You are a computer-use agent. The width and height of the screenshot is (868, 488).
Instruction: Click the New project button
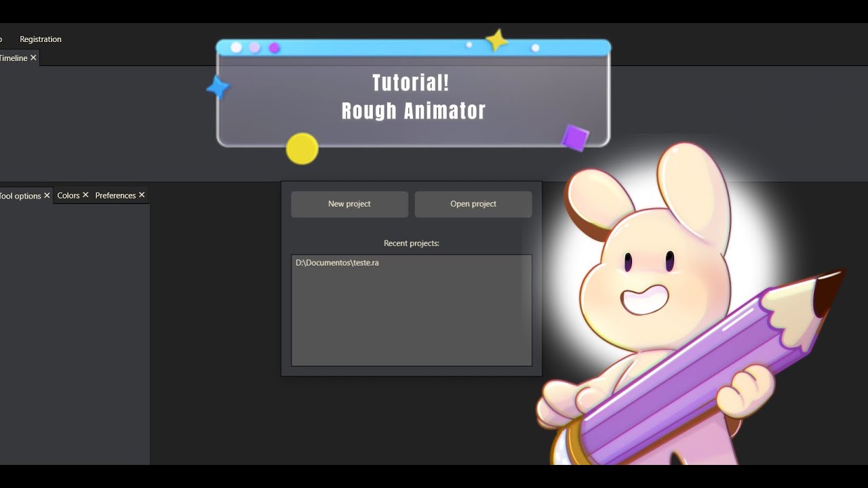click(349, 204)
